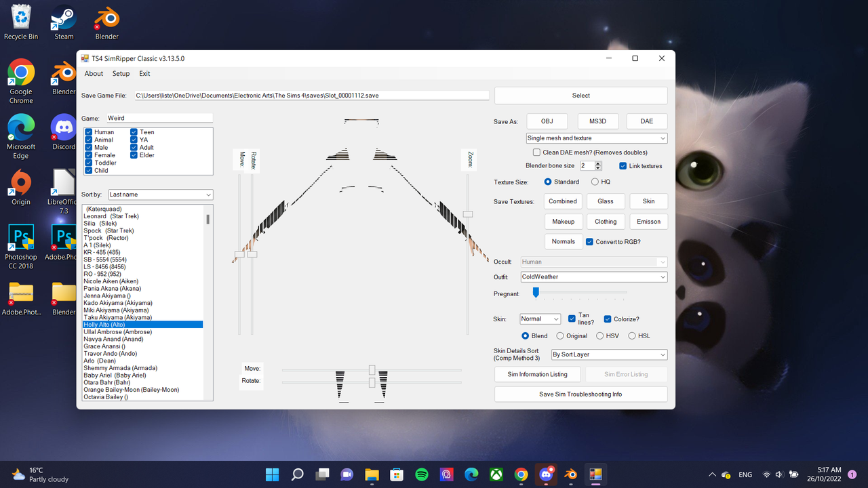
Task: Export the sim as MS3D
Action: (x=597, y=121)
